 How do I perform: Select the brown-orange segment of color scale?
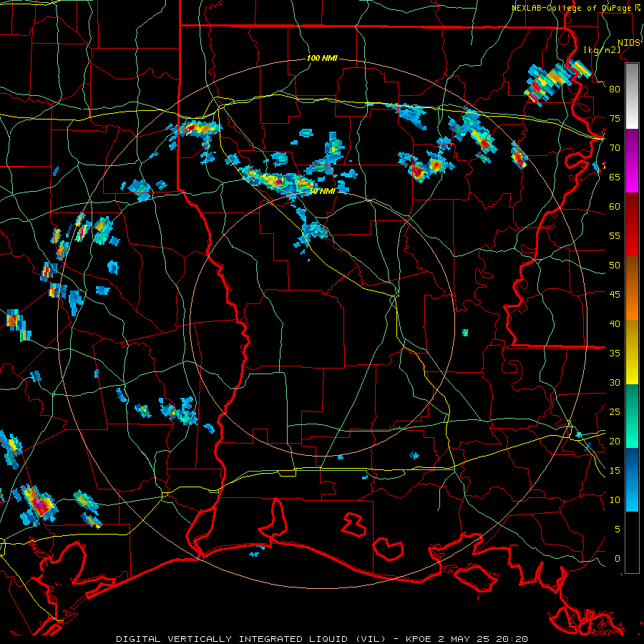[x=632, y=288]
